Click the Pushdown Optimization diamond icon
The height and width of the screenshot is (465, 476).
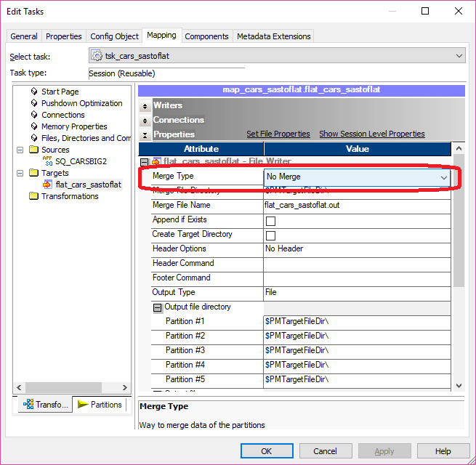[x=34, y=103]
